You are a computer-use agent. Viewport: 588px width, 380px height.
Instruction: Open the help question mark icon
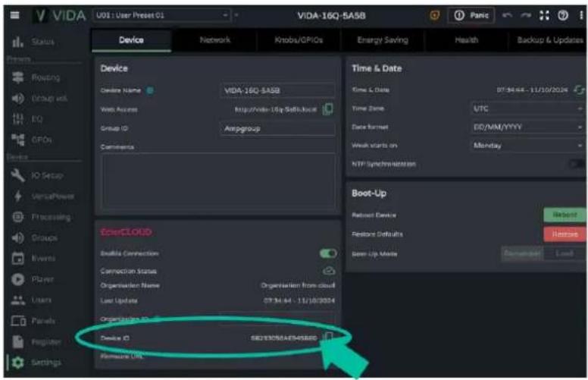tap(563, 15)
